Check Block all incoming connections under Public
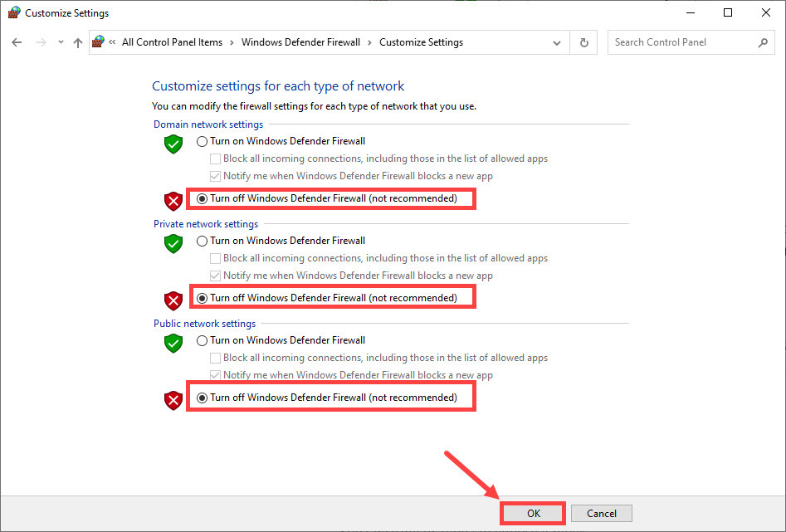Viewport: 786px width, 532px height. tap(215, 358)
